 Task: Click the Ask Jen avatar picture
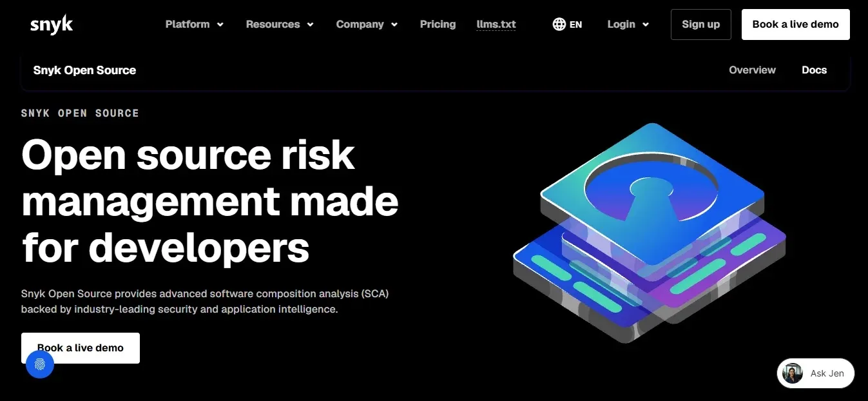[x=793, y=373]
